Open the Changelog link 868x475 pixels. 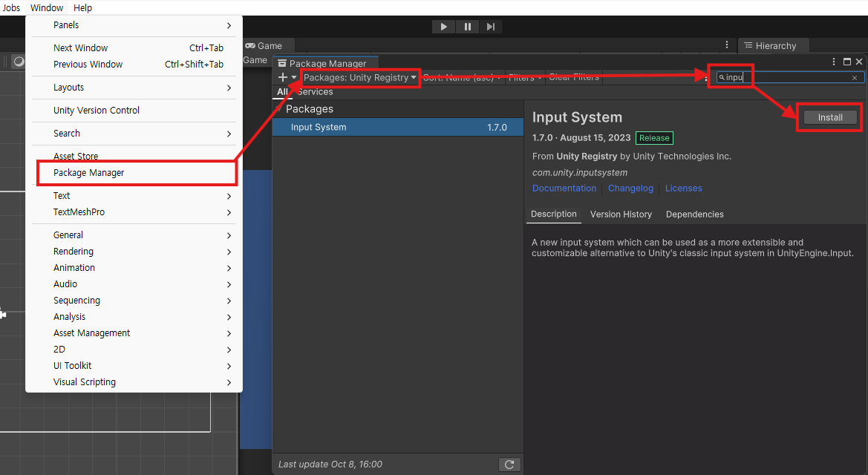pyautogui.click(x=630, y=189)
